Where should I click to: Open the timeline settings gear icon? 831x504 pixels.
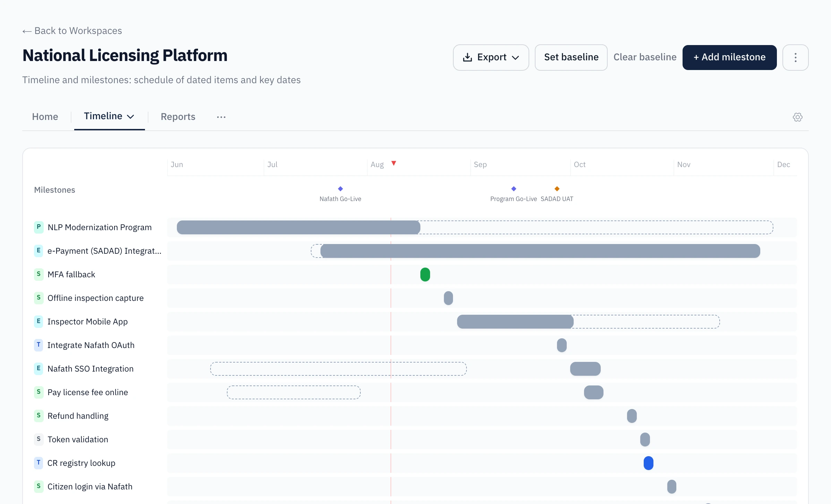(x=798, y=117)
